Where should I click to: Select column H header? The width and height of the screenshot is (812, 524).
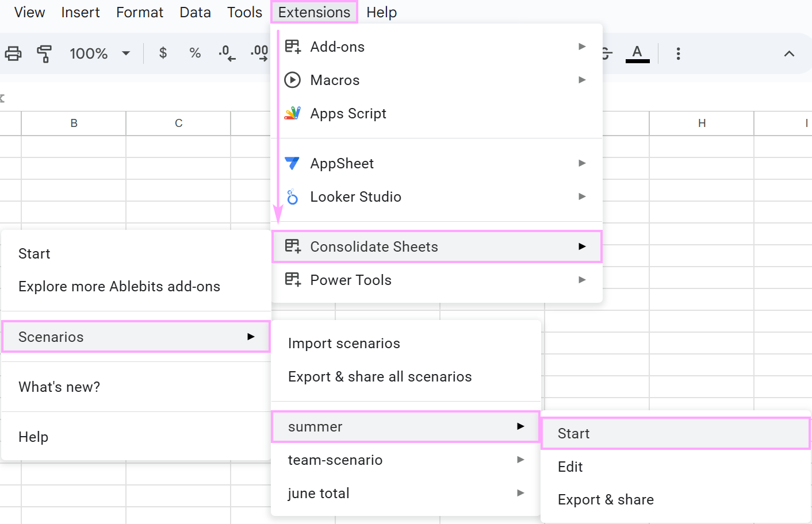[702, 123]
